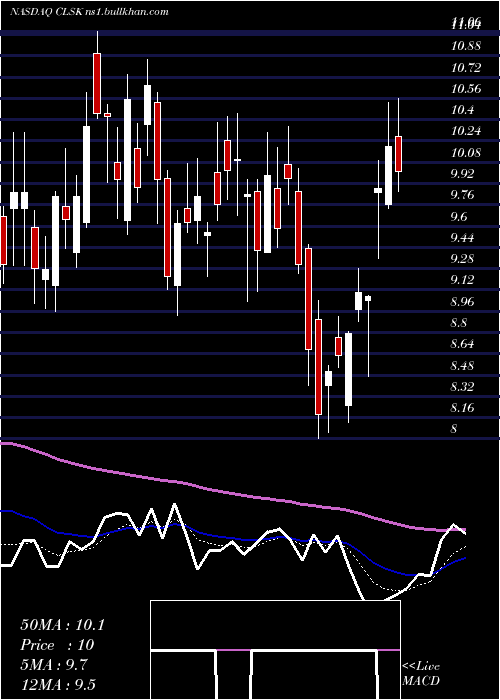Click the last red candlestick on the right
Image resolution: width=500 pixels, height=700 pixels.
coord(398,154)
